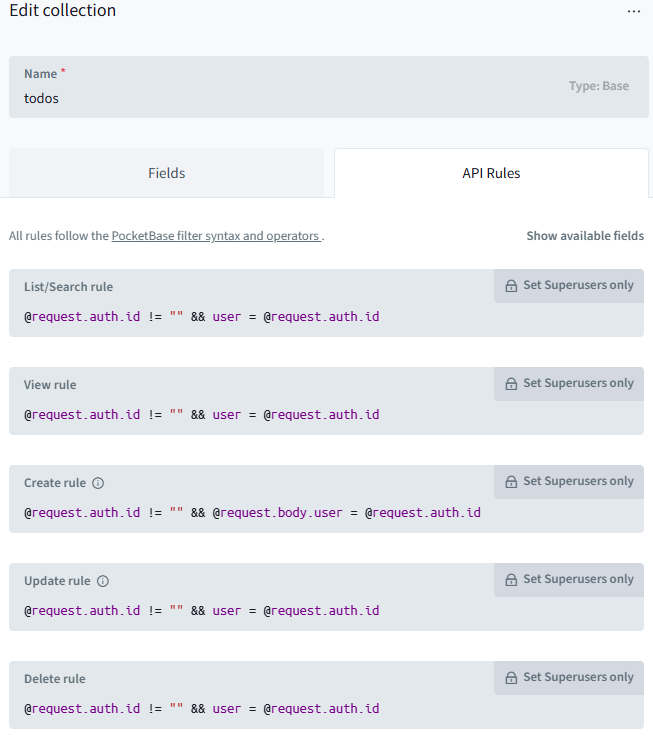Click lock icon on List/Search rule
This screenshot has width=653, height=744.
click(x=511, y=286)
